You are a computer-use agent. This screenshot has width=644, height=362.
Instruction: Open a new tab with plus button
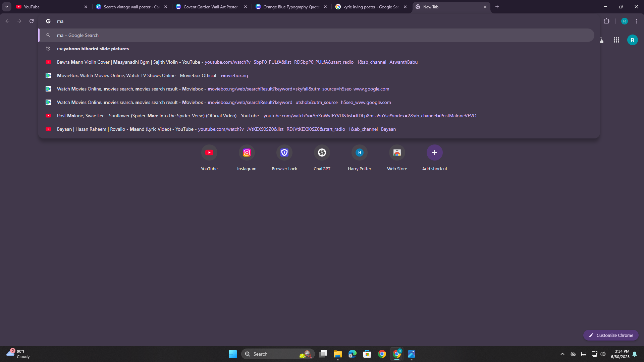coord(497,7)
